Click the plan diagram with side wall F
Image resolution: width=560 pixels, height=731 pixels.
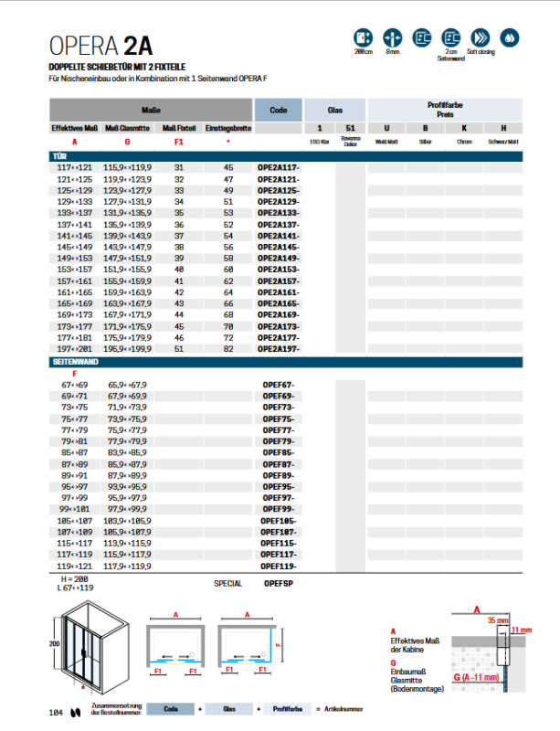coord(251,644)
